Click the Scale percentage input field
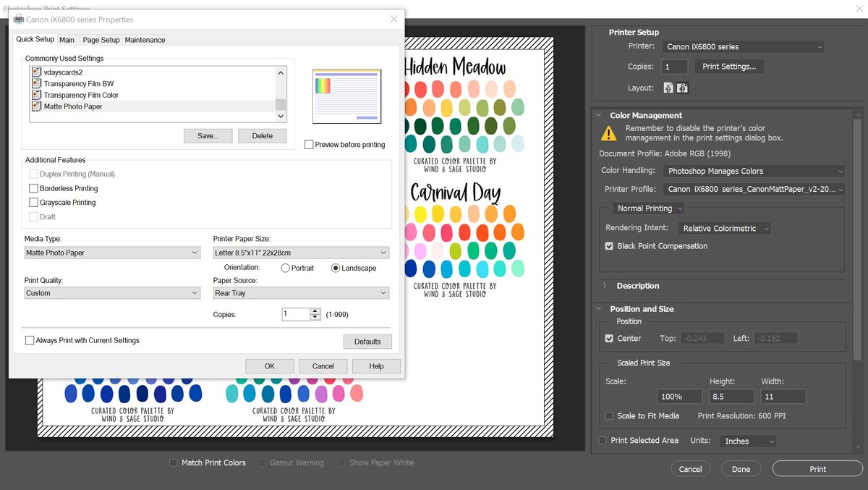 pyautogui.click(x=679, y=397)
